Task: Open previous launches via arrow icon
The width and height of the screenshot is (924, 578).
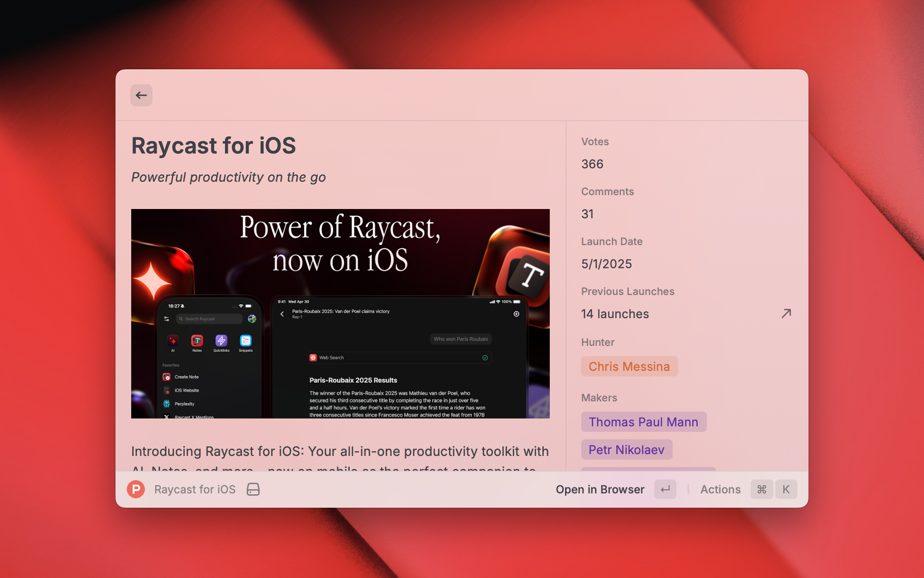Action: tap(786, 314)
